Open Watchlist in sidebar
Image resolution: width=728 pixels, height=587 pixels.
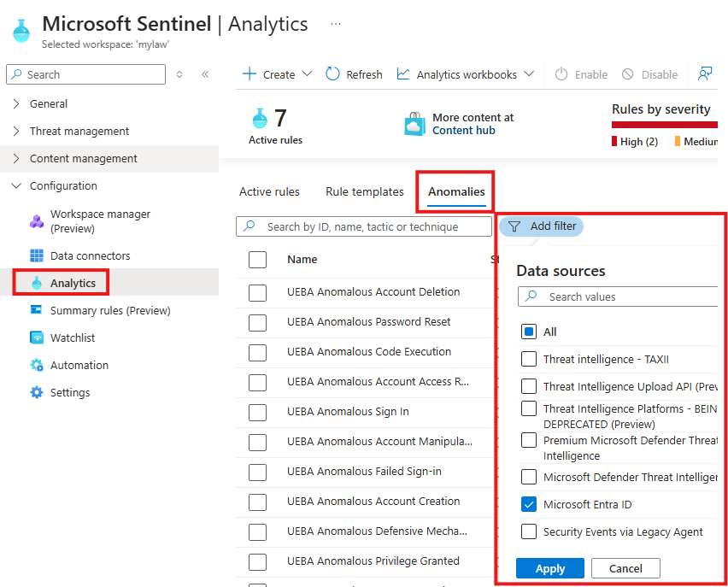(73, 338)
